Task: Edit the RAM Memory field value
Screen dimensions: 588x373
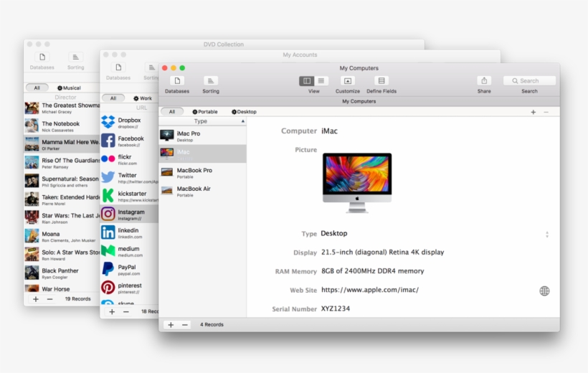Action: click(x=372, y=271)
